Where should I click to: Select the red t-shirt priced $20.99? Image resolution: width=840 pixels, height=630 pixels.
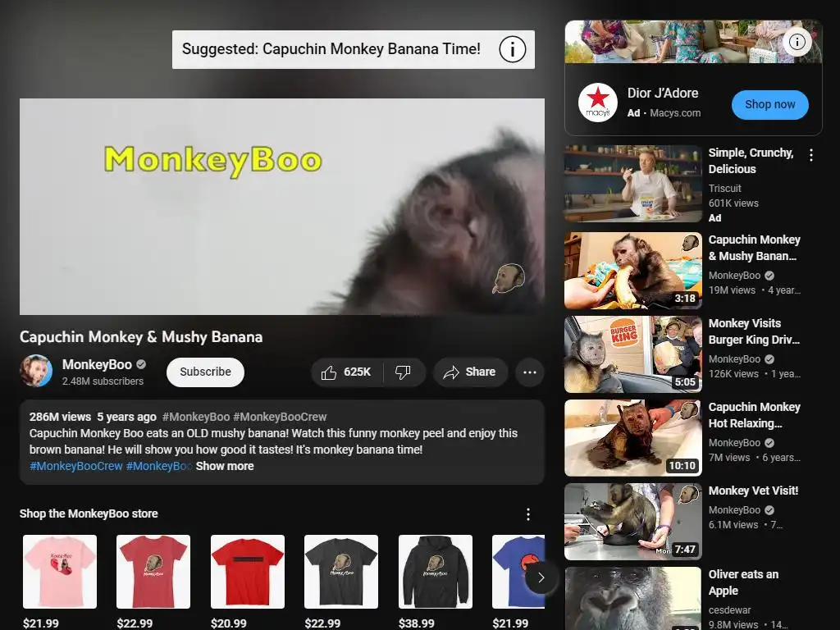[248, 572]
